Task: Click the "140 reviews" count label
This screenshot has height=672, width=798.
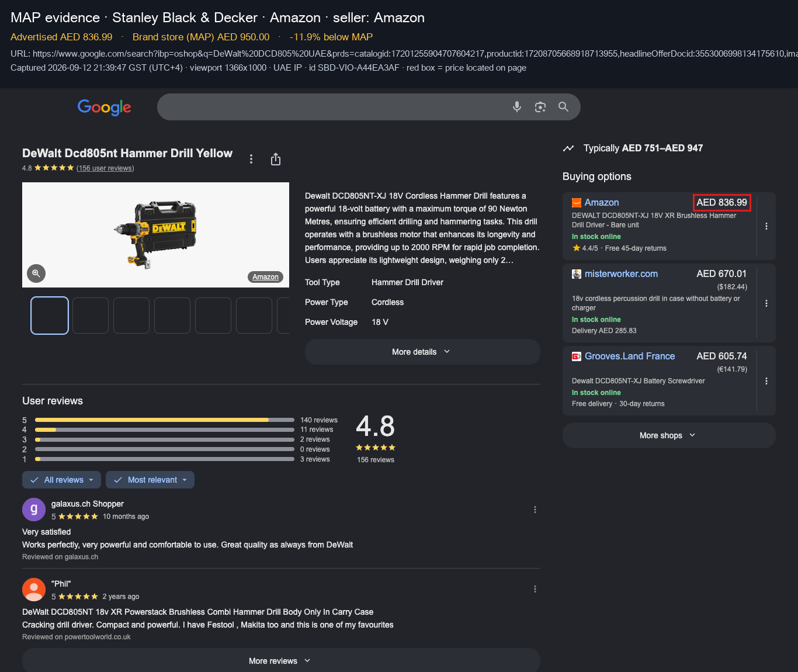Action: tap(319, 420)
